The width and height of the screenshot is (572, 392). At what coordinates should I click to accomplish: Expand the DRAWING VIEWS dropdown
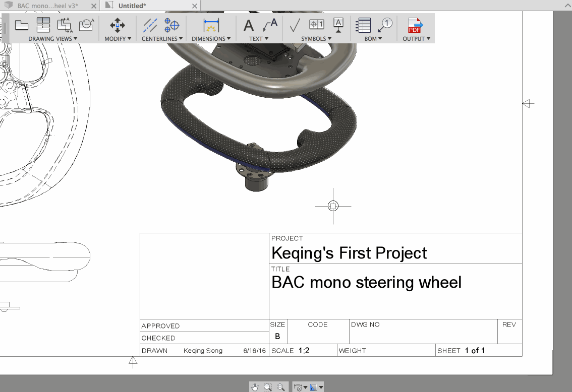(53, 39)
